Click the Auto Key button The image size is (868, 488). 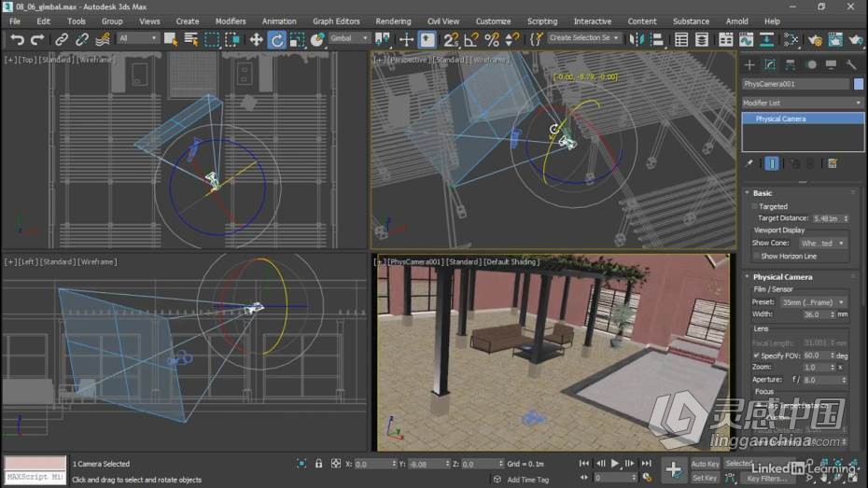tap(706, 464)
